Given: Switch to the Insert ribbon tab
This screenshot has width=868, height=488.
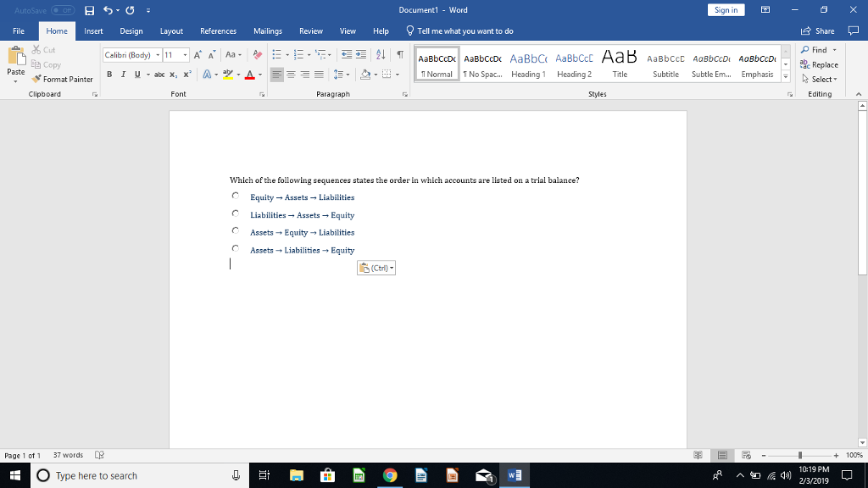Looking at the screenshot, I should tap(93, 30).
